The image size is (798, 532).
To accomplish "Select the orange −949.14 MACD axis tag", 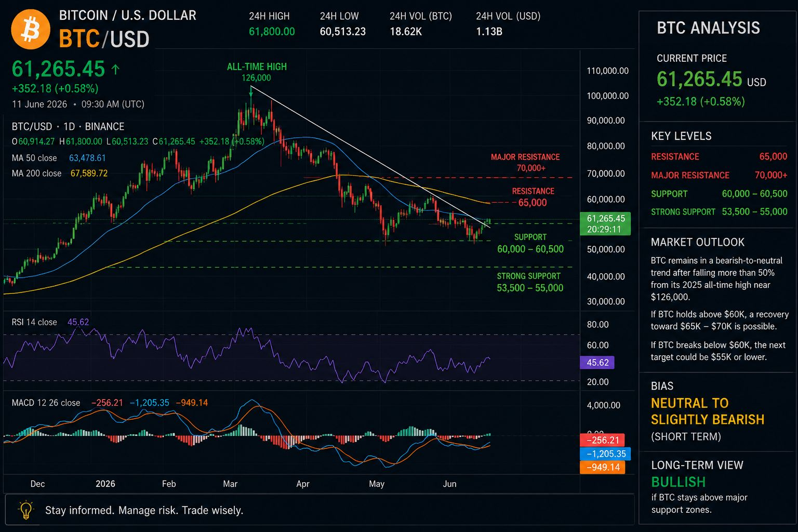I will point(603,467).
